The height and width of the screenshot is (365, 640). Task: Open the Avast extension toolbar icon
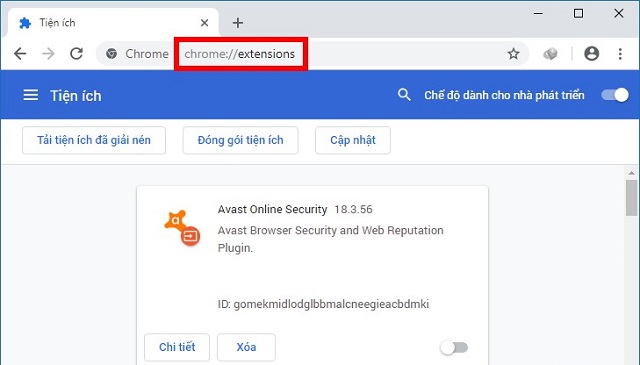tap(550, 53)
